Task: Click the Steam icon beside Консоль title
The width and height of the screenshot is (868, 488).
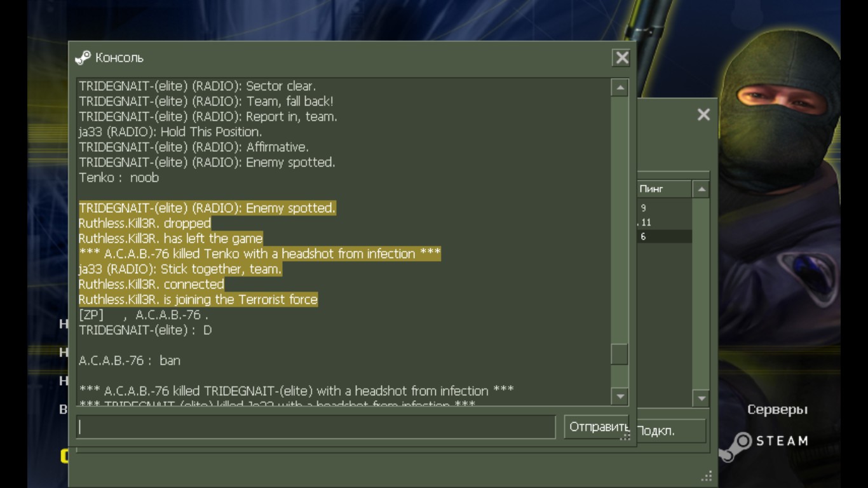Action: 83,58
